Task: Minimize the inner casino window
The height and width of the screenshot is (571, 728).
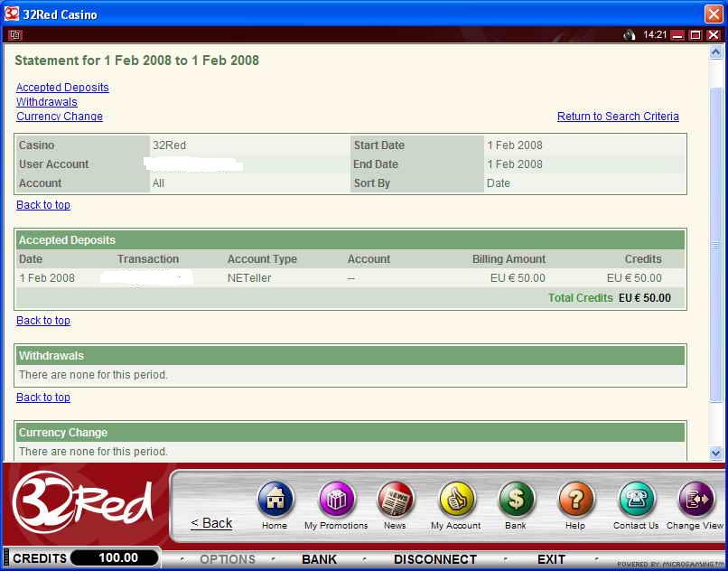Action: [677, 35]
